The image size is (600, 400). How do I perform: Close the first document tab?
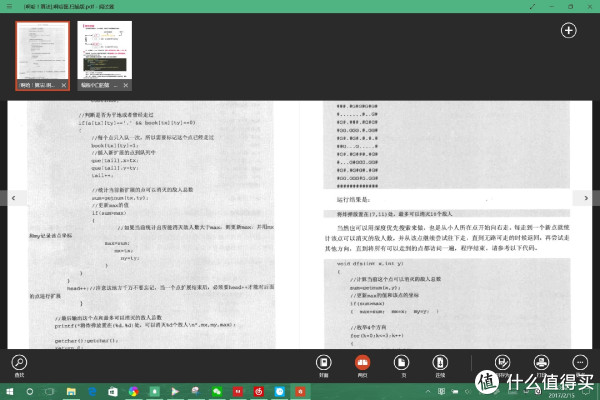point(64,85)
